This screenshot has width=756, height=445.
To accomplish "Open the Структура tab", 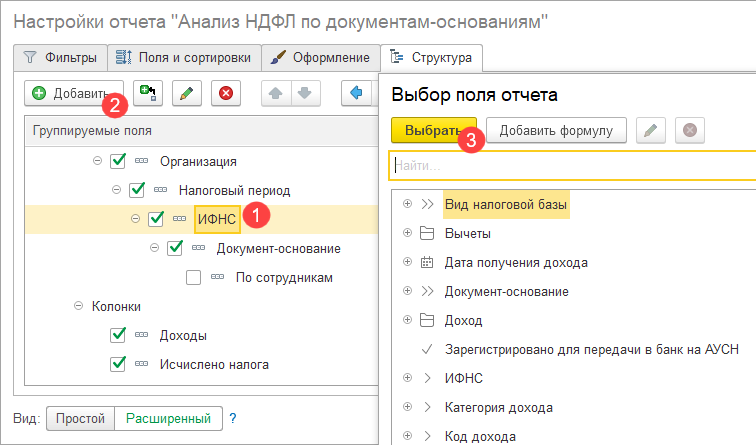I will [432, 58].
